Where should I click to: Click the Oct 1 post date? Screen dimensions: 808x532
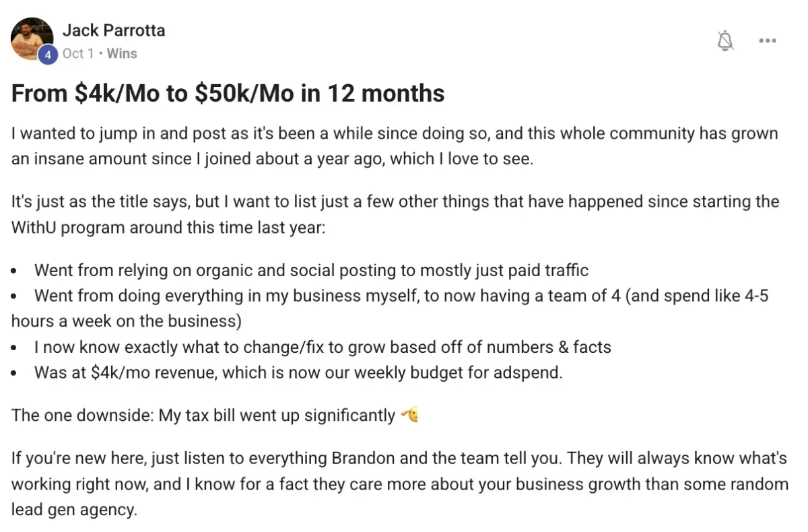pyautogui.click(x=77, y=53)
